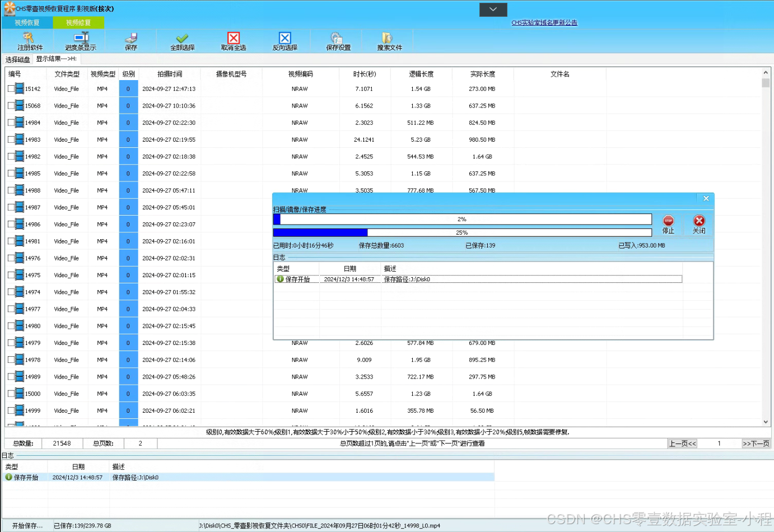Click the 开始保存 status bar entry
The height and width of the screenshot is (532, 774).
[x=27, y=526]
